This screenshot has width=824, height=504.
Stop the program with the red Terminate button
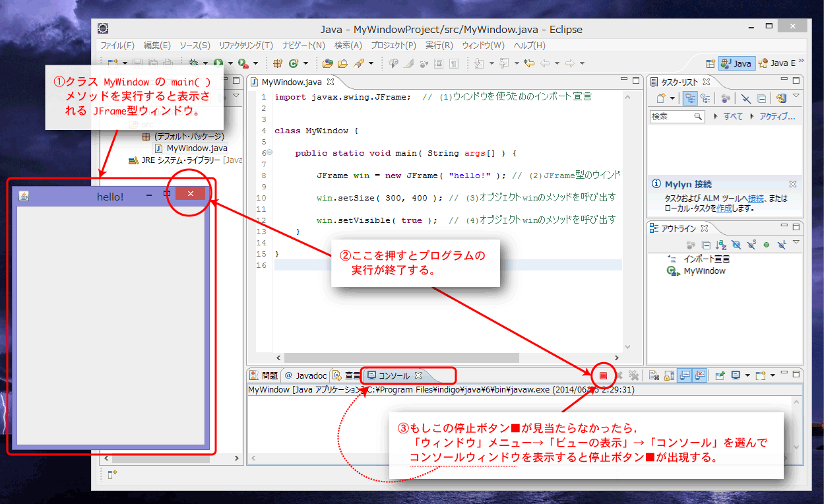click(603, 375)
